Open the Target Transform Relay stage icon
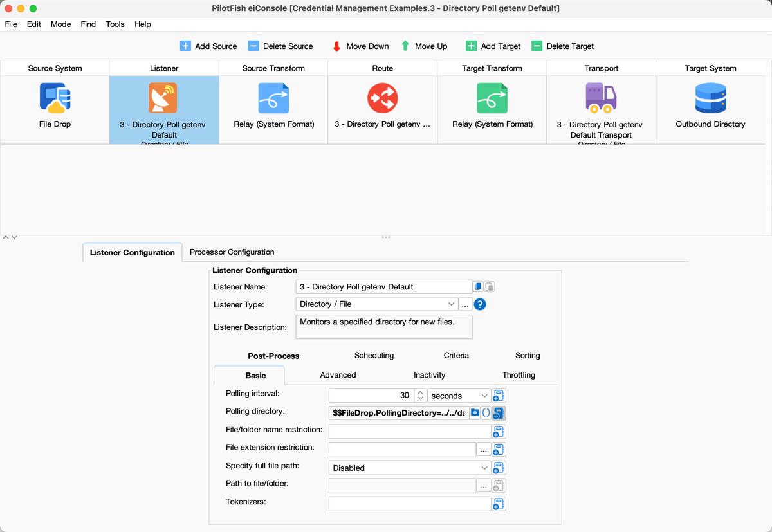The height and width of the screenshot is (532, 772). coord(492,98)
